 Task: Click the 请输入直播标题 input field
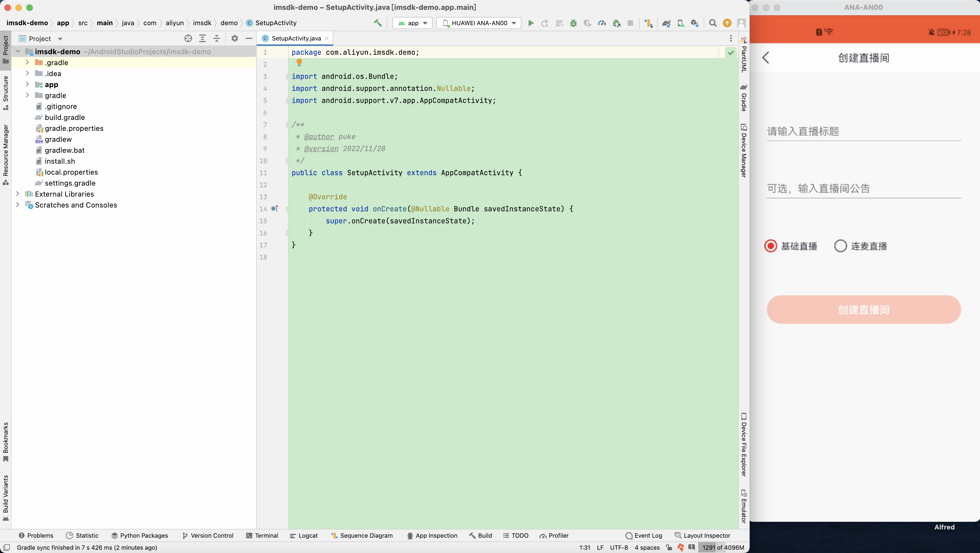(x=863, y=132)
